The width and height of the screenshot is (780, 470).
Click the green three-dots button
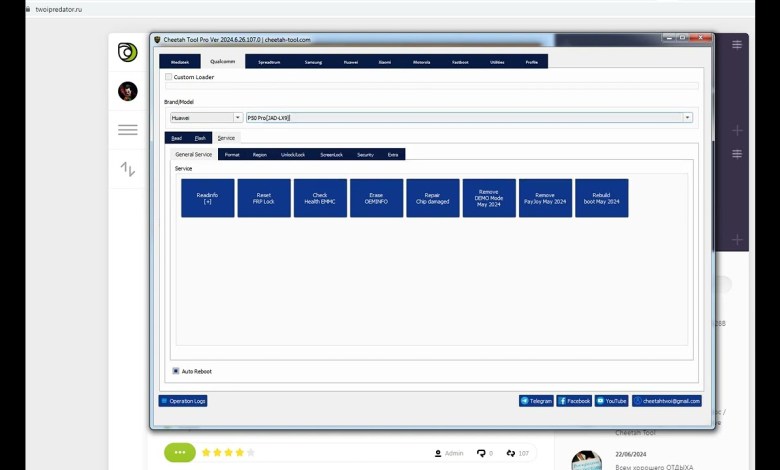(179, 452)
